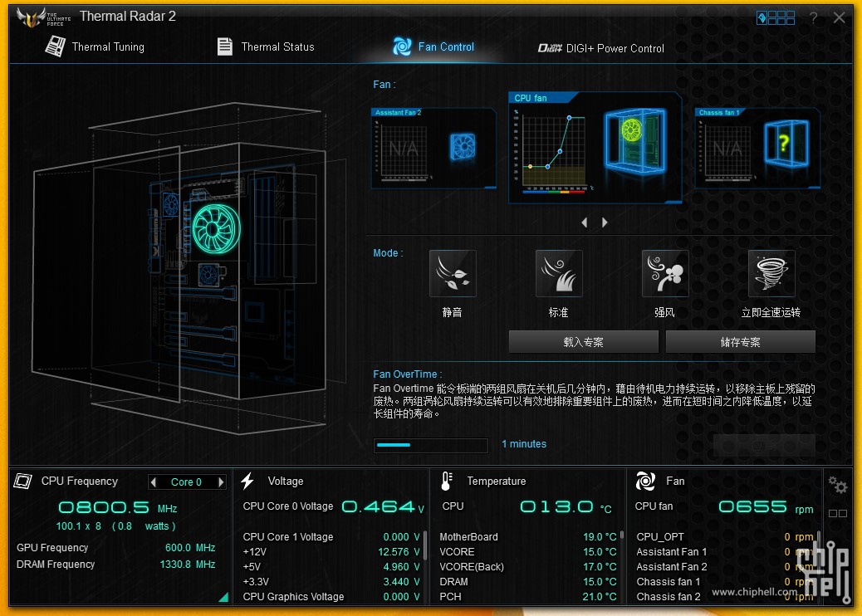Select the Chassis fan 1 card in Fan carousel
The height and width of the screenshot is (616, 862).
tap(757, 149)
